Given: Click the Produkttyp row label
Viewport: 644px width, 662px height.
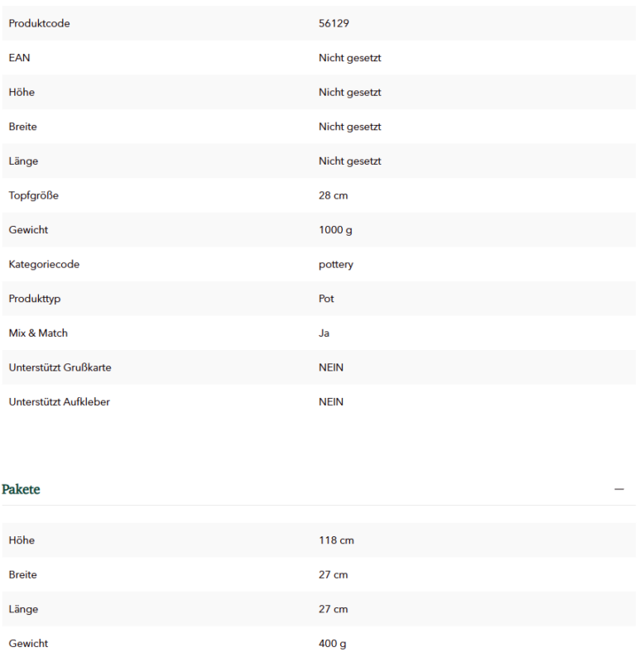Looking at the screenshot, I should click(35, 299).
